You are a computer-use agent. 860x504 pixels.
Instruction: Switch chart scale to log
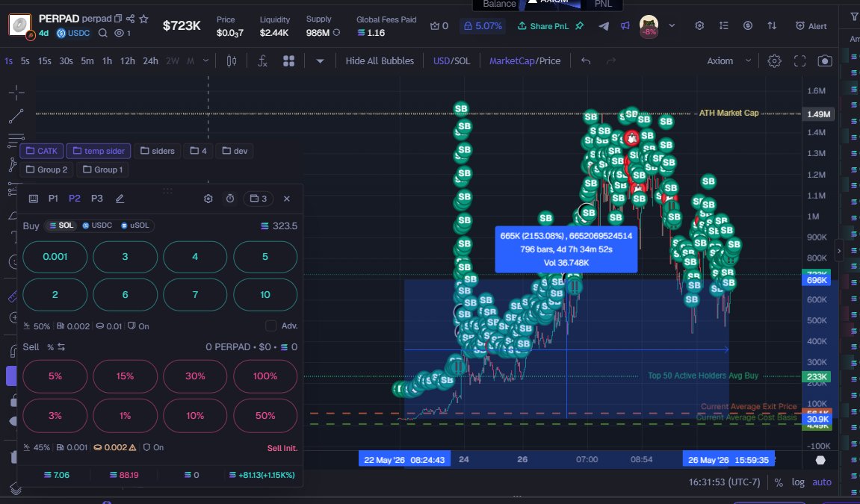[798, 482]
